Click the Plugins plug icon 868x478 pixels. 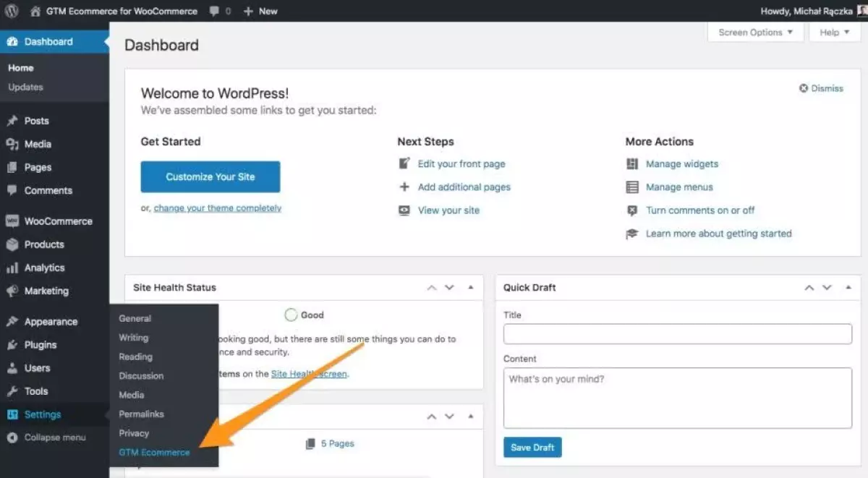click(x=12, y=345)
